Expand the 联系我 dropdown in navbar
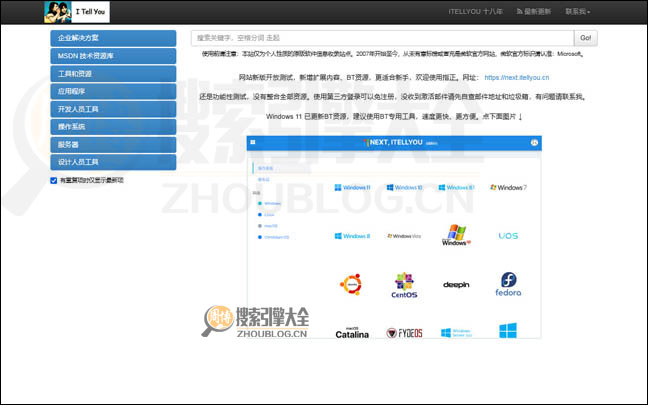Viewport: 648px width, 405px height. (578, 12)
